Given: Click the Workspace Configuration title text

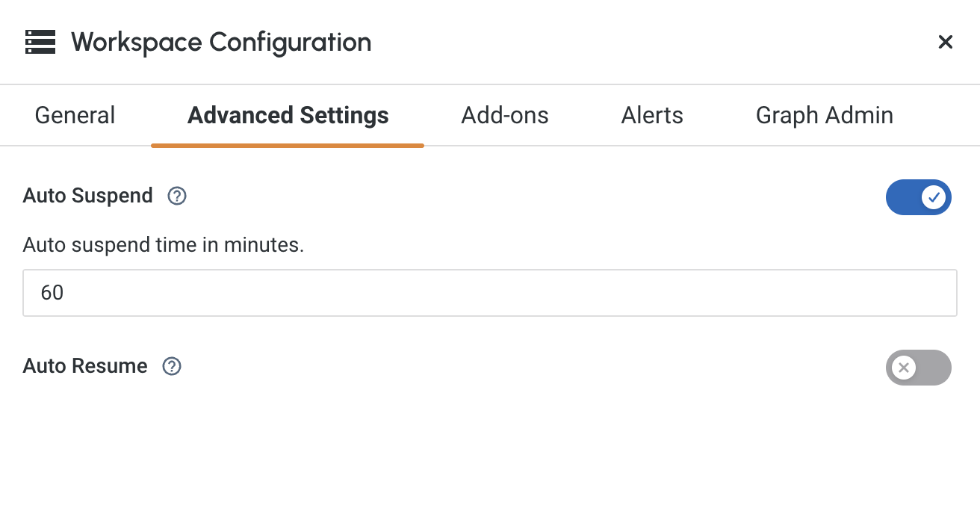Looking at the screenshot, I should (220, 42).
